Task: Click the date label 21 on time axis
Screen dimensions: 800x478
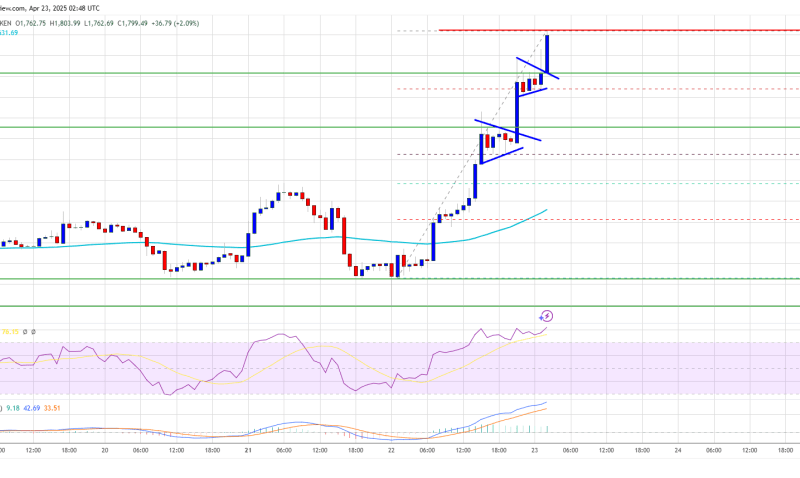Action: pyautogui.click(x=248, y=450)
